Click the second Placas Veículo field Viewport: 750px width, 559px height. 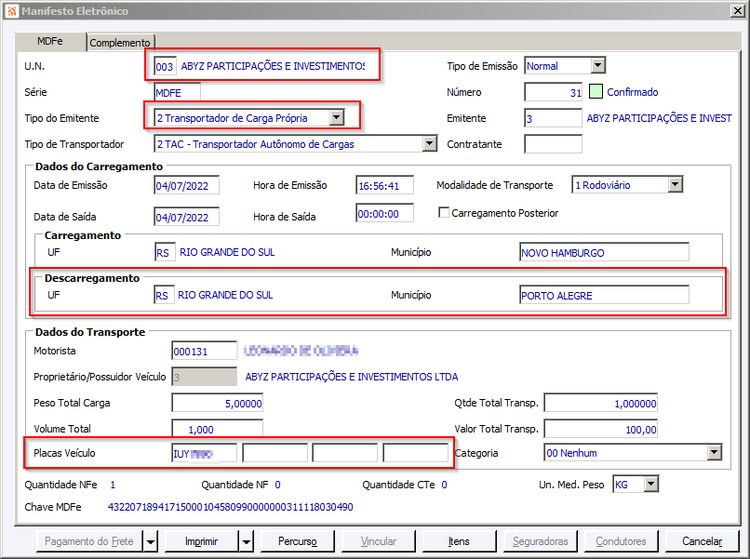click(275, 453)
